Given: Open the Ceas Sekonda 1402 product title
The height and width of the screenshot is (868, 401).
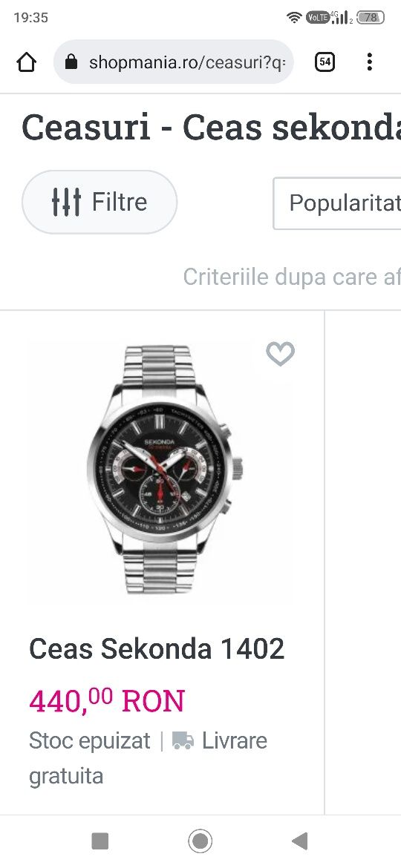Looking at the screenshot, I should pyautogui.click(x=157, y=649).
